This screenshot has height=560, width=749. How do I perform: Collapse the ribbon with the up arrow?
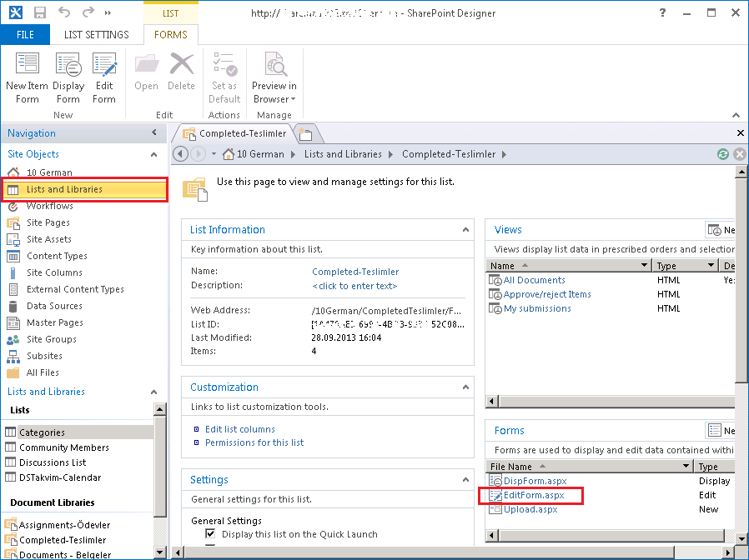click(x=736, y=115)
